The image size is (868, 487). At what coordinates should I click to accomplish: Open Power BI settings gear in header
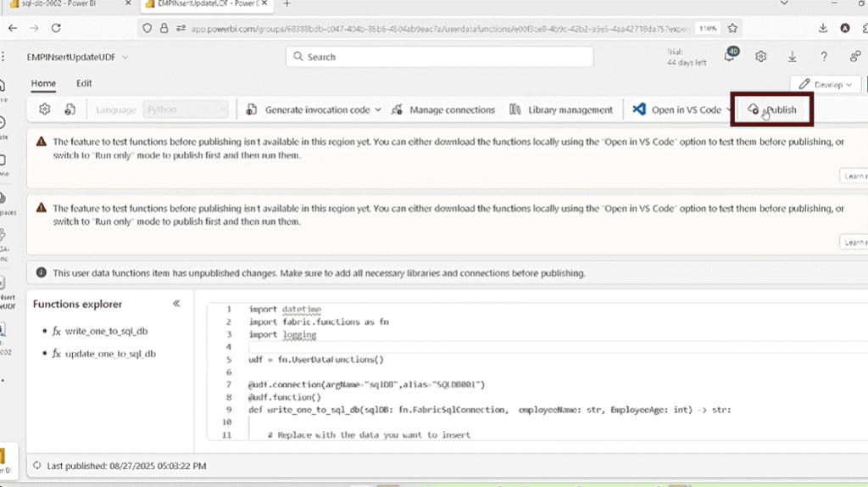point(761,57)
